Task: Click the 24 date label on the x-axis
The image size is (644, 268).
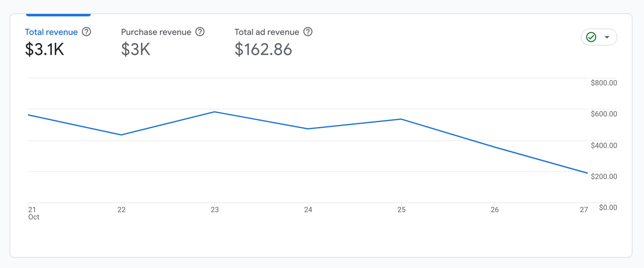Action: (x=308, y=210)
